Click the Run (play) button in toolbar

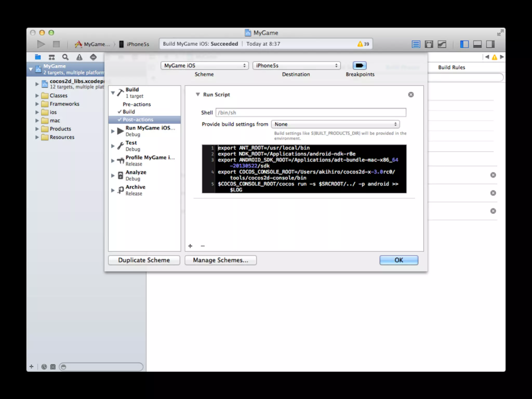pyautogui.click(x=41, y=44)
